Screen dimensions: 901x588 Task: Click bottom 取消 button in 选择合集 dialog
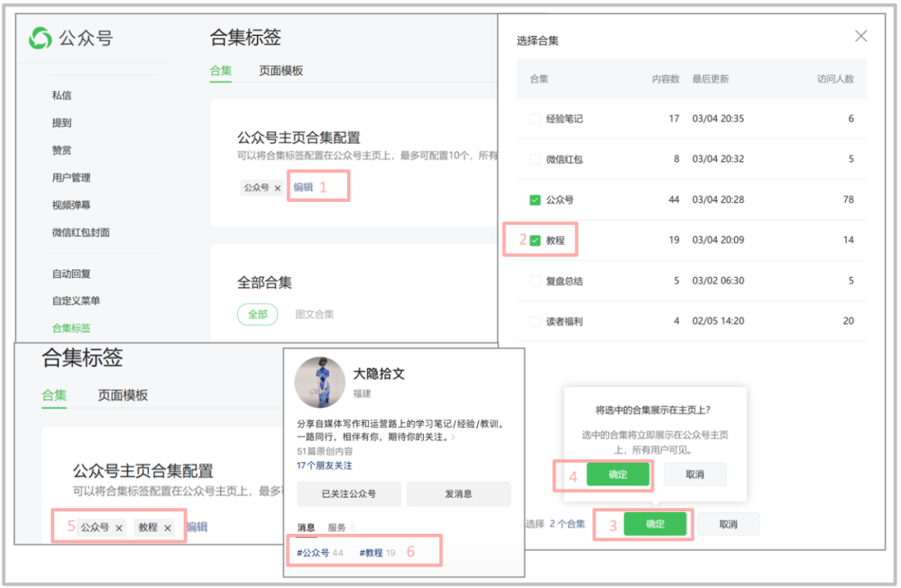[x=728, y=525]
